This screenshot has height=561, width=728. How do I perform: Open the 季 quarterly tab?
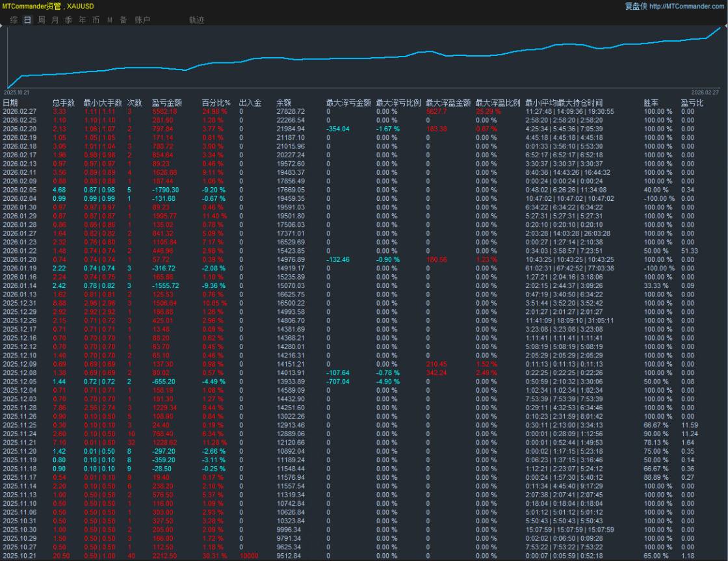click(68, 20)
